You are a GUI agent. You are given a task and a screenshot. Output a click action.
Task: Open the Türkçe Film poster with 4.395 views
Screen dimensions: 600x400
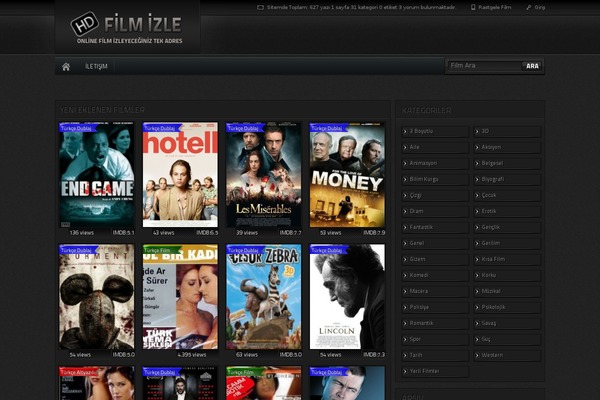pyautogui.click(x=180, y=297)
